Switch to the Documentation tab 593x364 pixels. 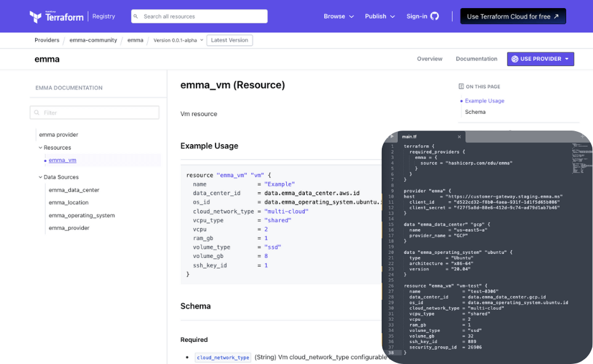coord(477,59)
